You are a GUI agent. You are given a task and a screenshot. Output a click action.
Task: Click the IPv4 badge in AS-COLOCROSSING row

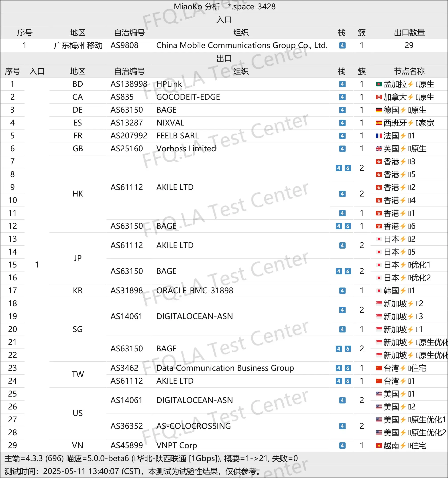[342, 426]
